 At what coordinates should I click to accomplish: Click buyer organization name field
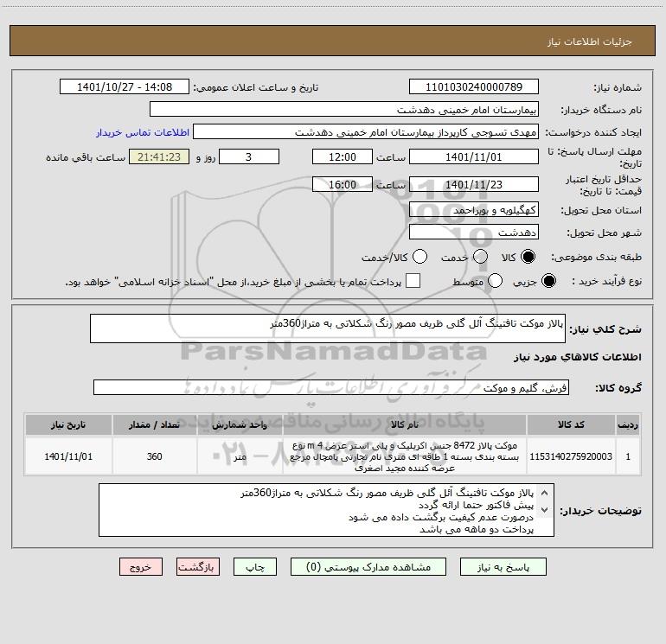click(344, 110)
